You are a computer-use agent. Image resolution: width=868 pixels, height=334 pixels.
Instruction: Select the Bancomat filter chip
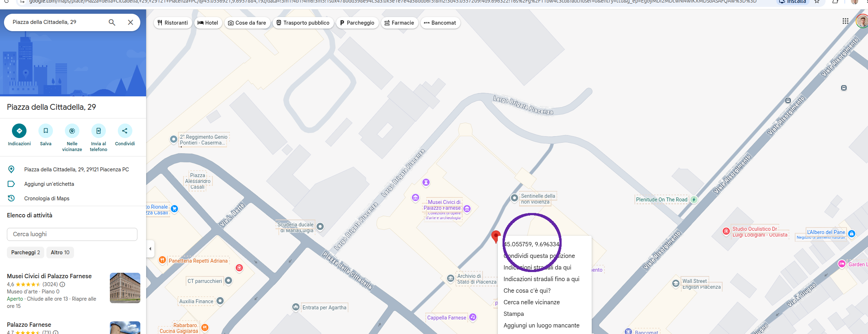[x=440, y=23]
